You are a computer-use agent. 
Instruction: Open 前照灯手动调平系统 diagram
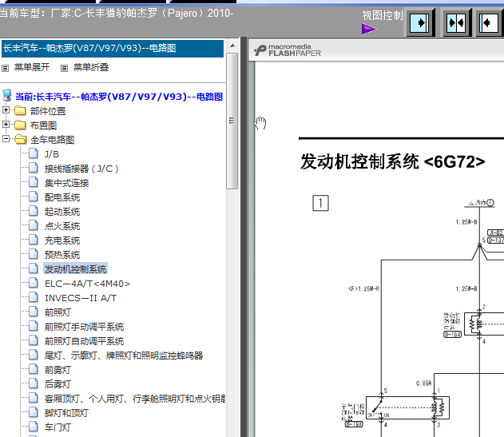(x=84, y=327)
